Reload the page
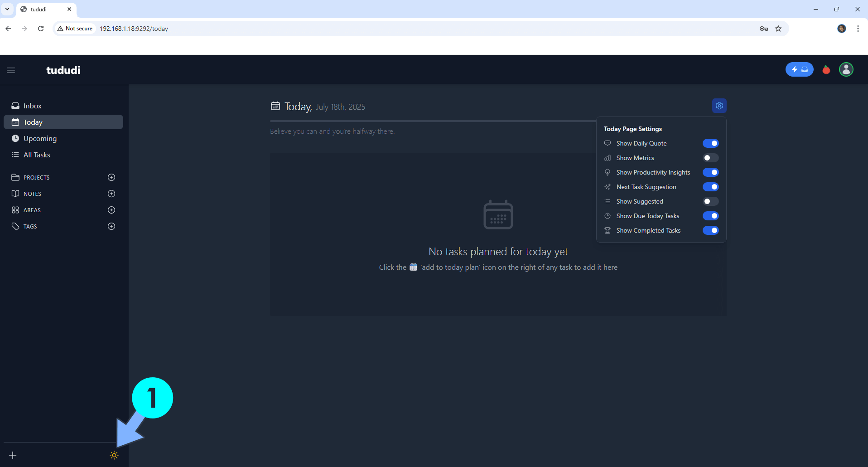 tap(41, 29)
